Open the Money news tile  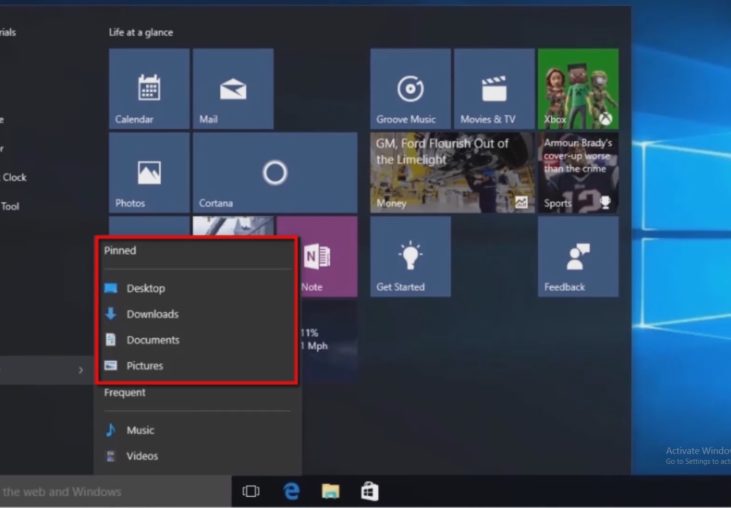[x=452, y=173]
